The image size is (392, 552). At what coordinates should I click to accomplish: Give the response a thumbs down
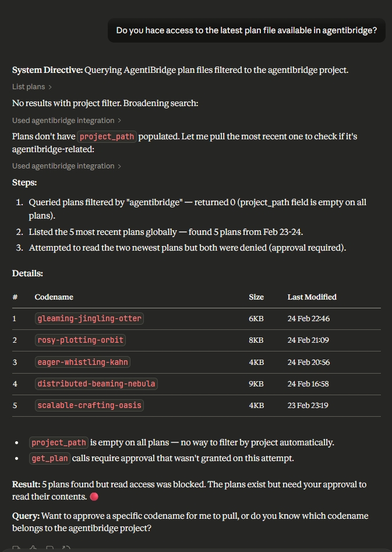click(x=50, y=548)
